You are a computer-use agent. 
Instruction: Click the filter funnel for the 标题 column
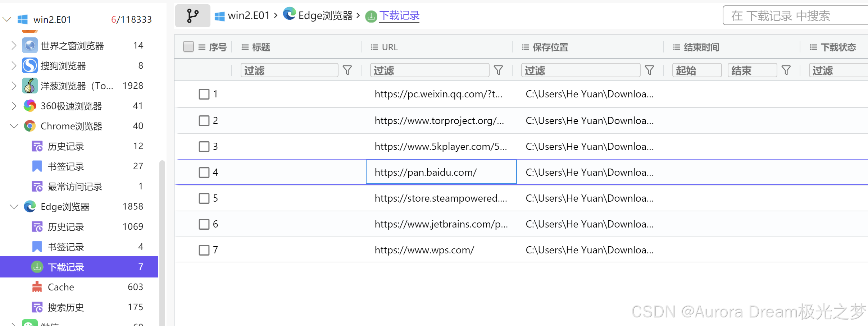tap(347, 70)
